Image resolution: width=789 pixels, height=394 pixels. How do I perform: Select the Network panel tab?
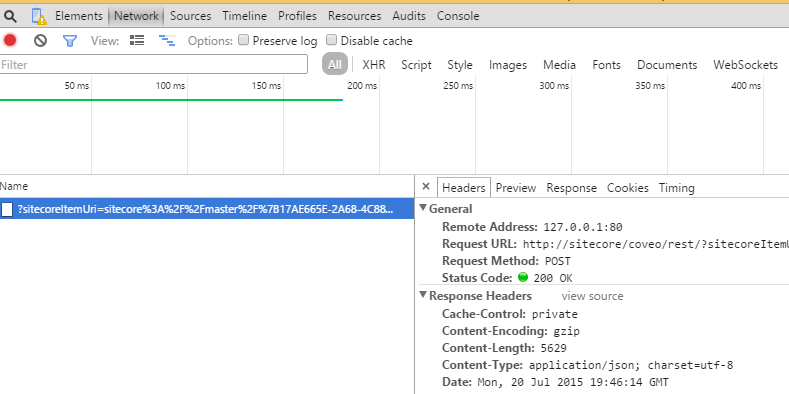136,16
